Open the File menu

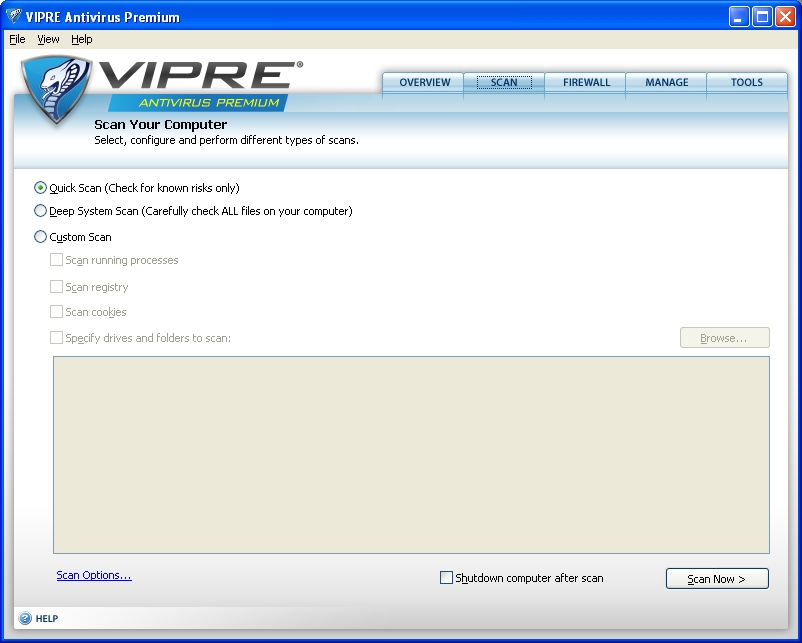17,39
